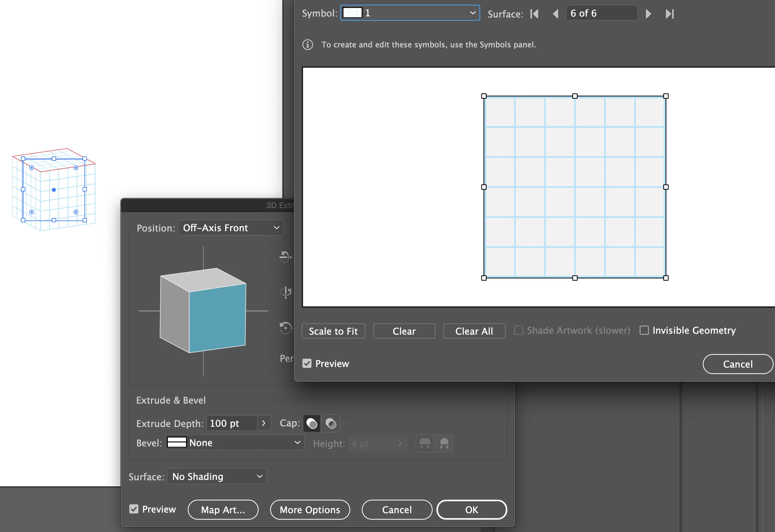Go to previous surface
This screenshot has height=532, width=775.
coord(556,14)
